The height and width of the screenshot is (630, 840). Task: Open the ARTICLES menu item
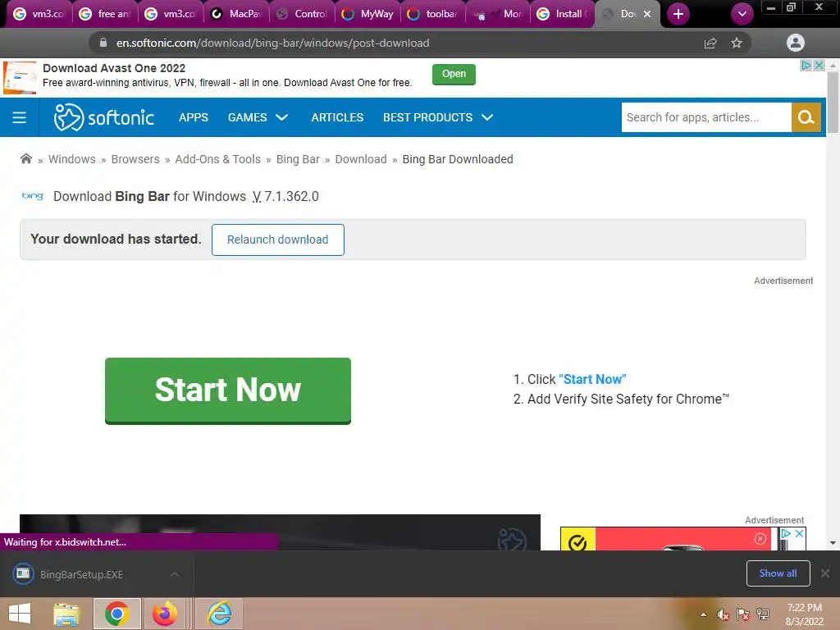(x=337, y=117)
